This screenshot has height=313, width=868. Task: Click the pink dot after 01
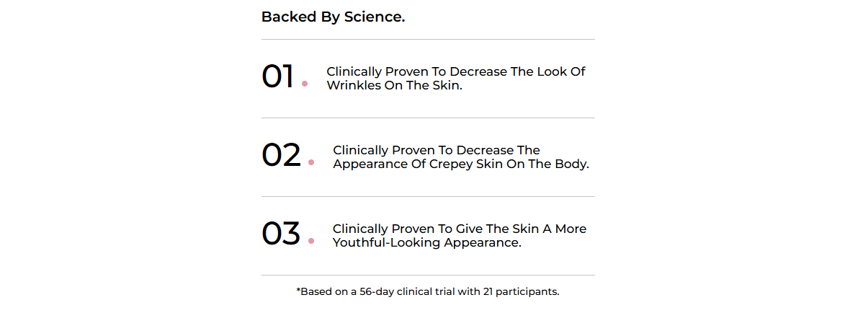305,84
